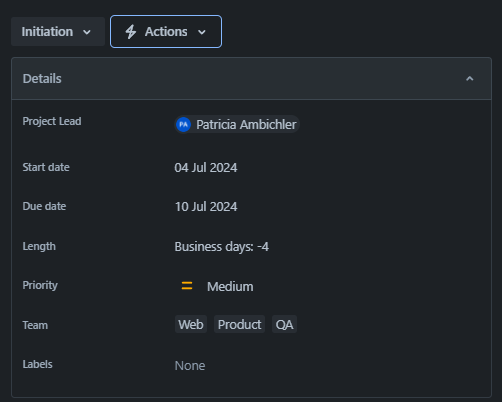
Task: Click the Labels None value
Action: pos(190,366)
